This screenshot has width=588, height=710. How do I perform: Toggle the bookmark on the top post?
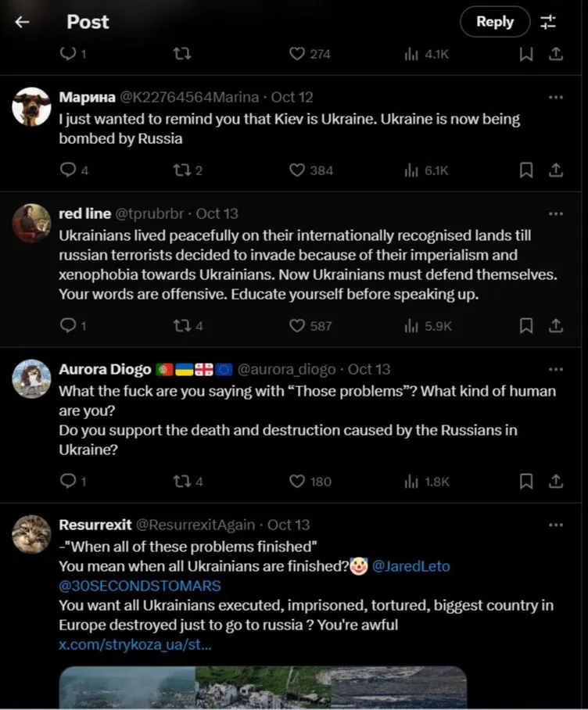[x=525, y=54]
